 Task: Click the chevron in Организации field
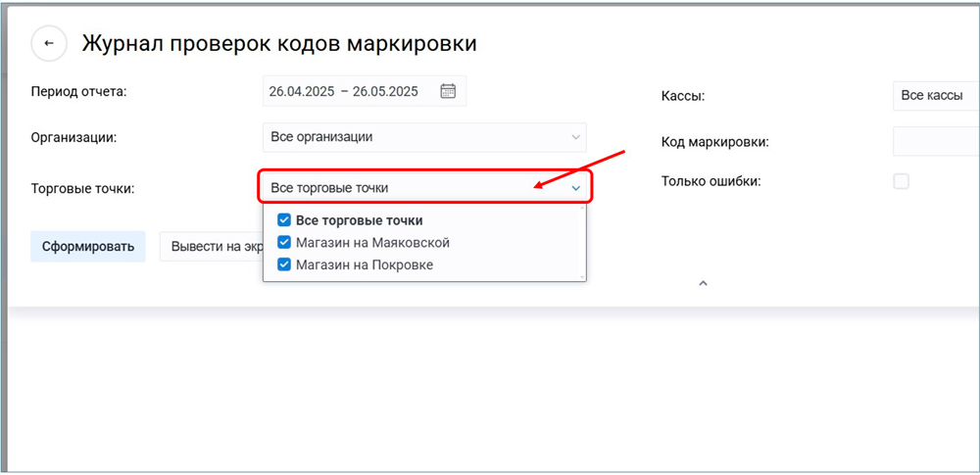click(x=575, y=137)
